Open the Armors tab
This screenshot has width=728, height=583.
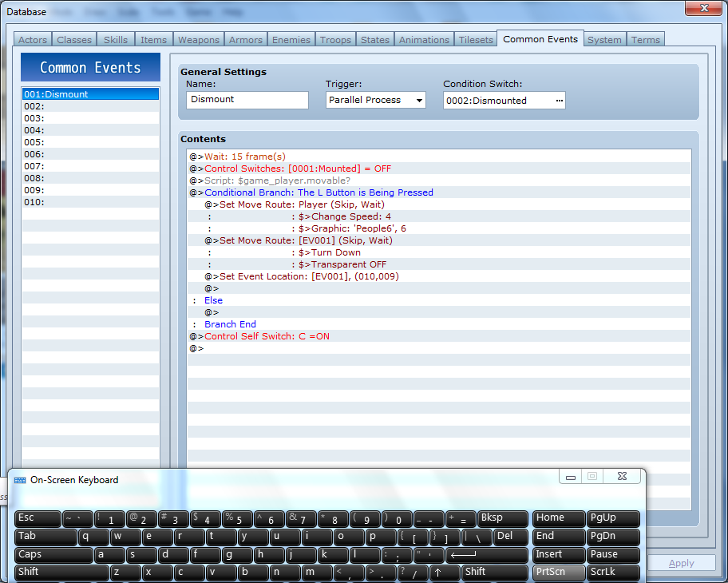coord(246,39)
